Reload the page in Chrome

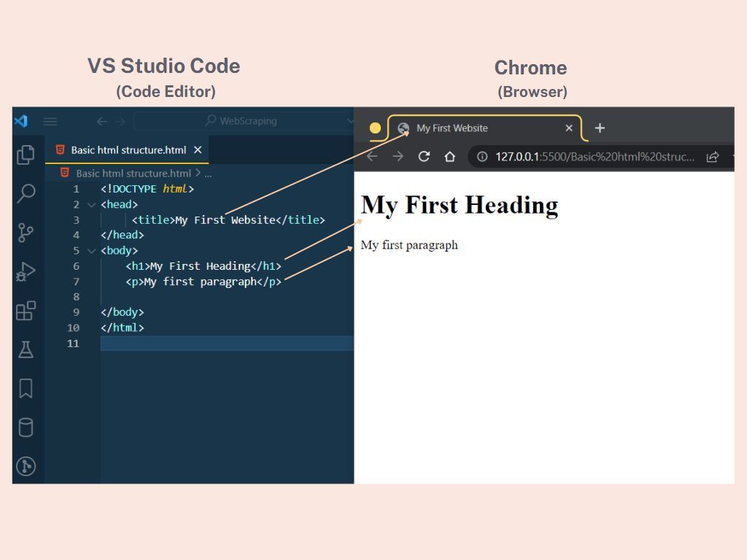(424, 156)
